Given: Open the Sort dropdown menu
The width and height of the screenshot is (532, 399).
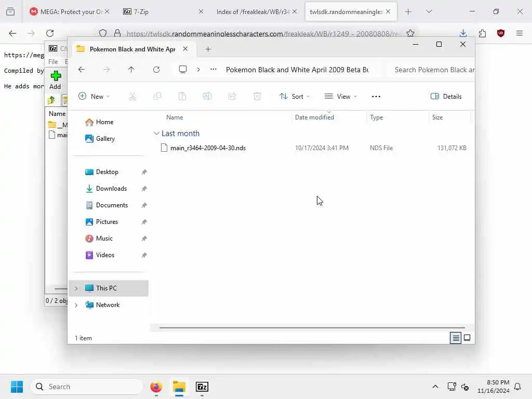Looking at the screenshot, I should point(294,96).
